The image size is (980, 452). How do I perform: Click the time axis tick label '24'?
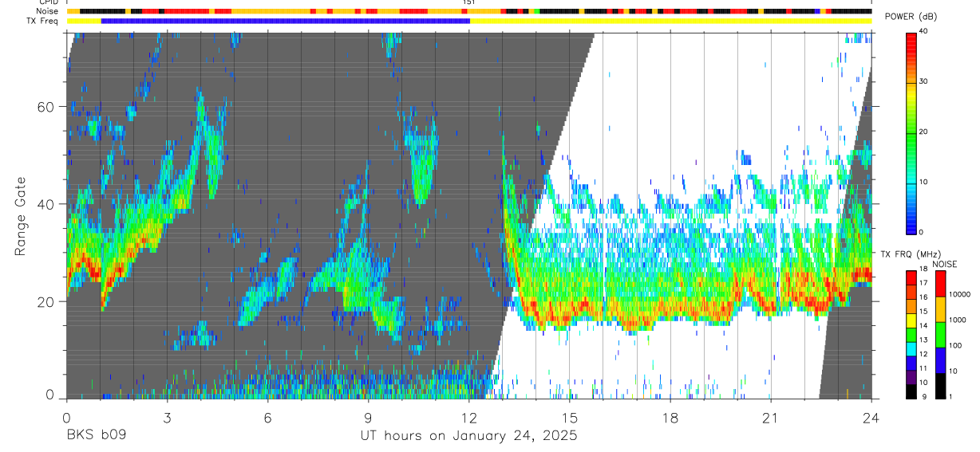[871, 418]
